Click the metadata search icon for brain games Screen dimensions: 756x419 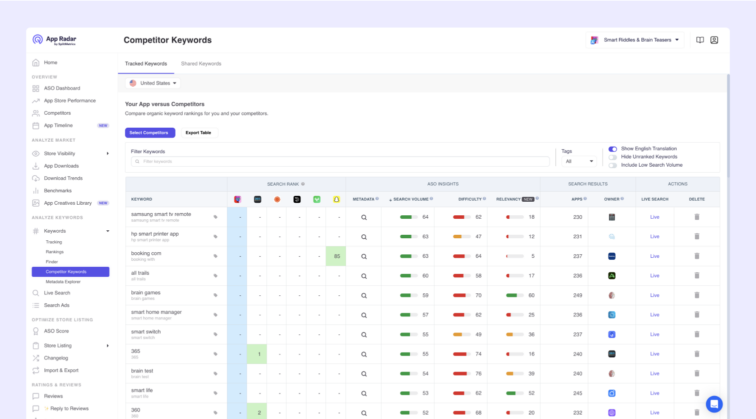click(364, 296)
